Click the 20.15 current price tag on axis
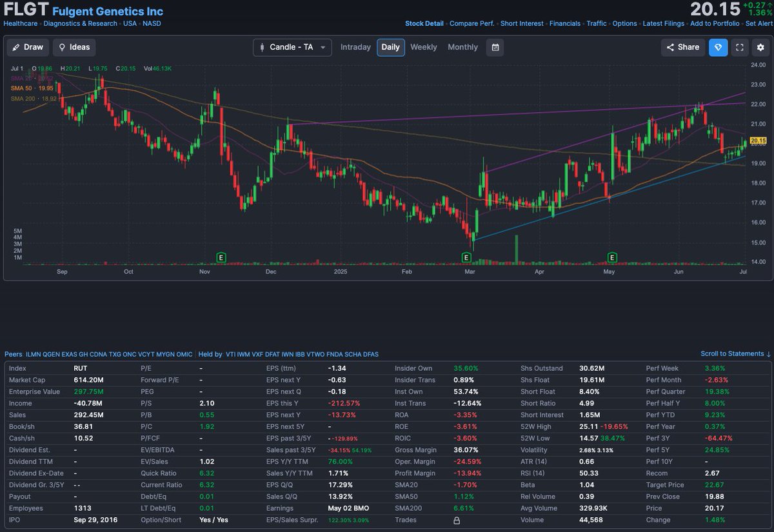Screen dimensions: 774x532 [x=759, y=141]
